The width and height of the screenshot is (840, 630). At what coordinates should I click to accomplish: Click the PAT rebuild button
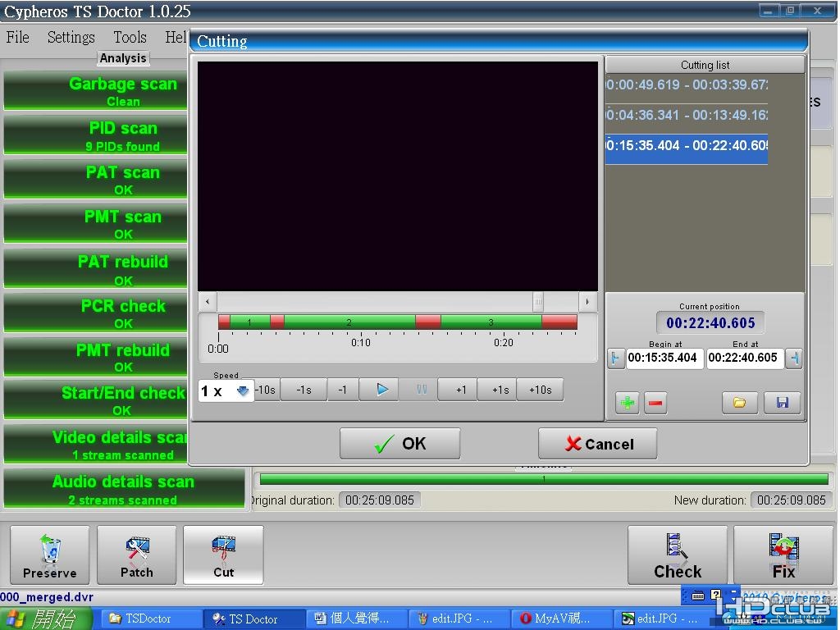click(x=96, y=269)
